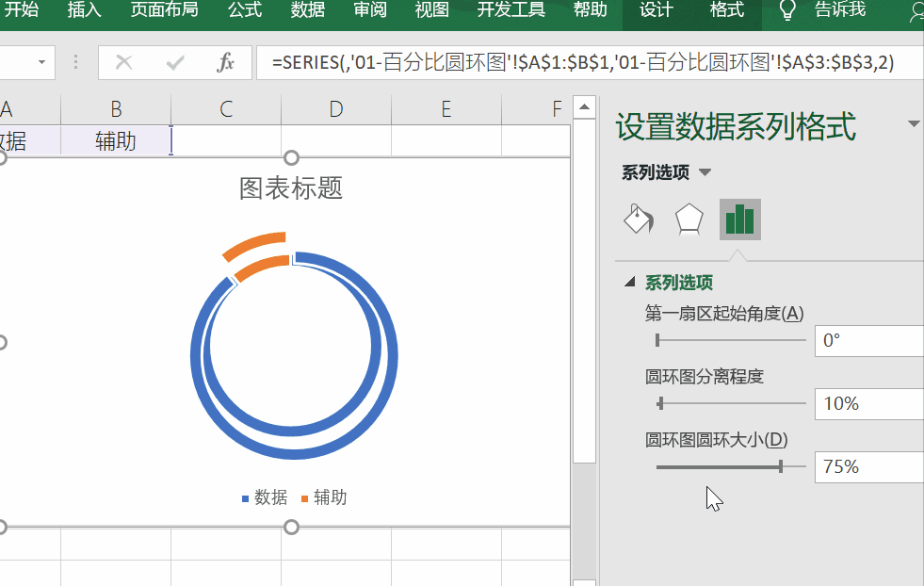The image size is (924, 586).
Task: Click the chart bottom-center resize handle
Action: pyautogui.click(x=291, y=527)
